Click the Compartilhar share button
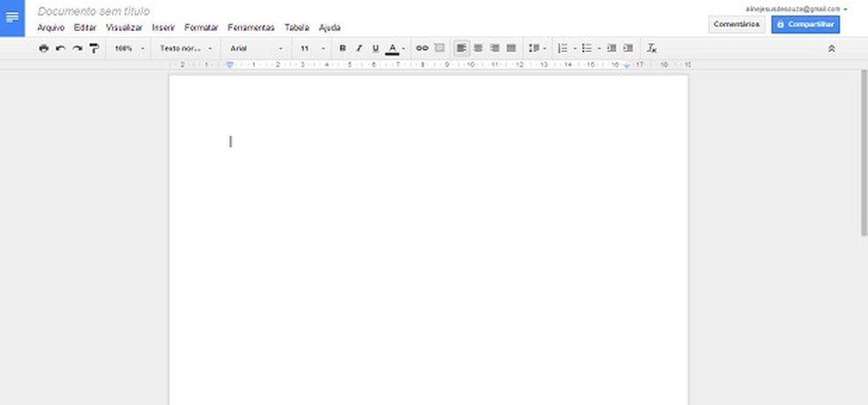 pyautogui.click(x=805, y=25)
